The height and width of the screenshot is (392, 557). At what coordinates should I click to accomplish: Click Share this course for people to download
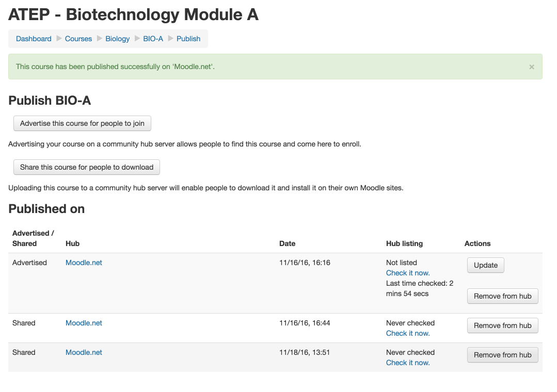(87, 167)
